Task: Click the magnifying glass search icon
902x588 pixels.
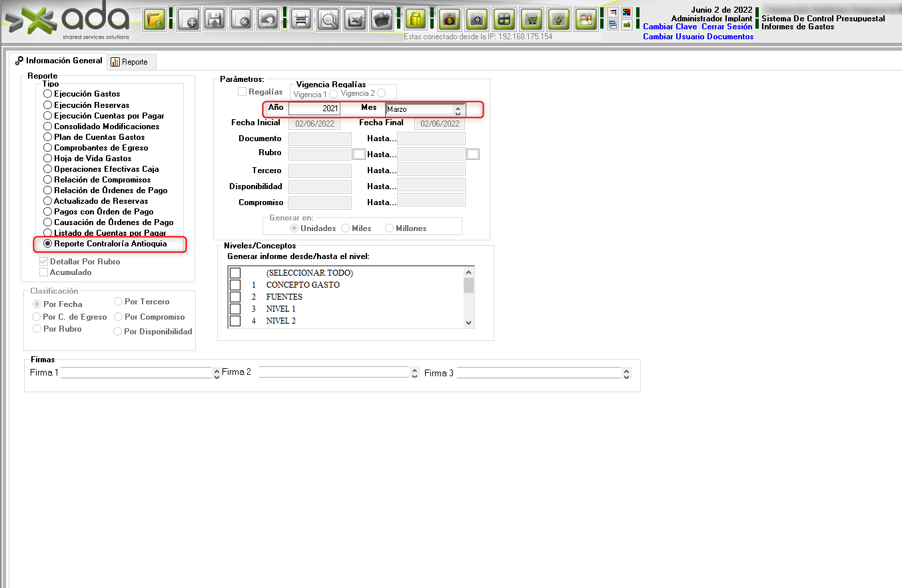Action: (328, 20)
